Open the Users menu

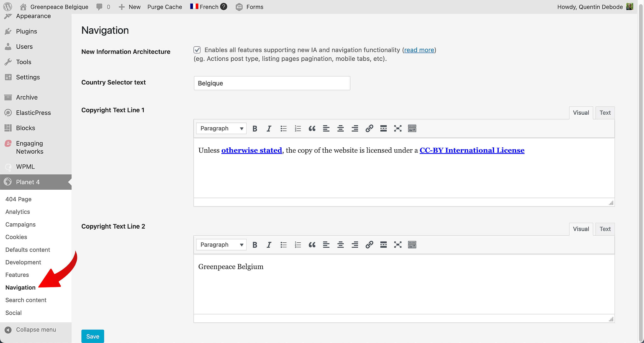pyautogui.click(x=24, y=47)
